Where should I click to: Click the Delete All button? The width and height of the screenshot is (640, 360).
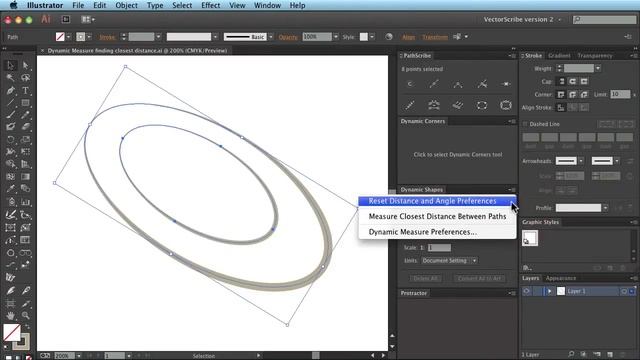pyautogui.click(x=425, y=278)
